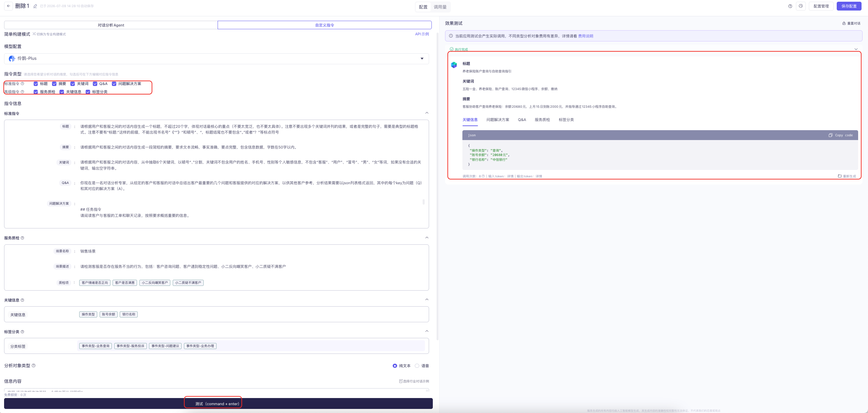Select the 语音 radio button

pos(417,366)
